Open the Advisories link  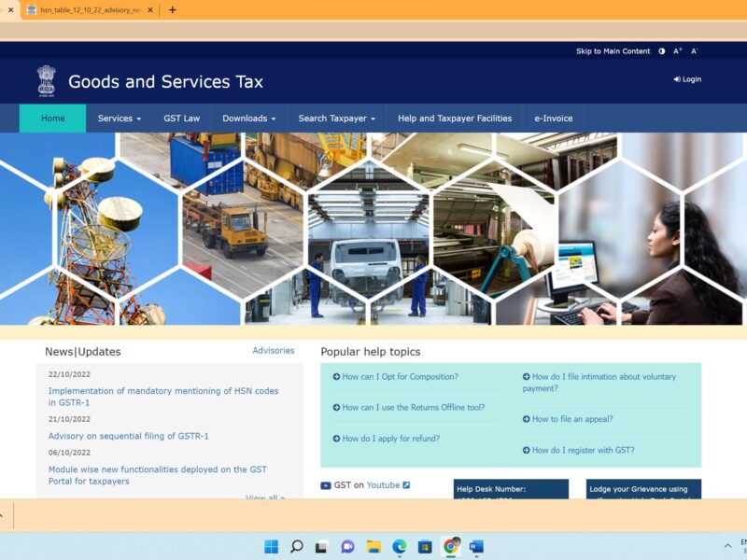273,351
